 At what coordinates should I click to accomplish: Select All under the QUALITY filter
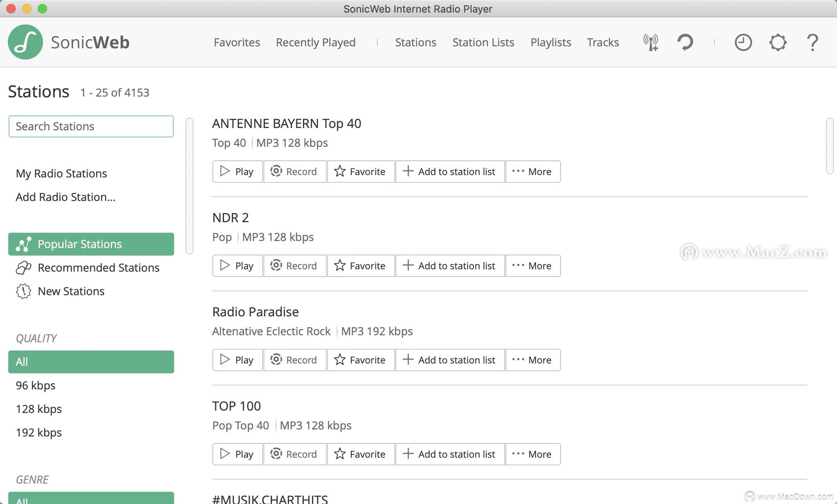(91, 362)
